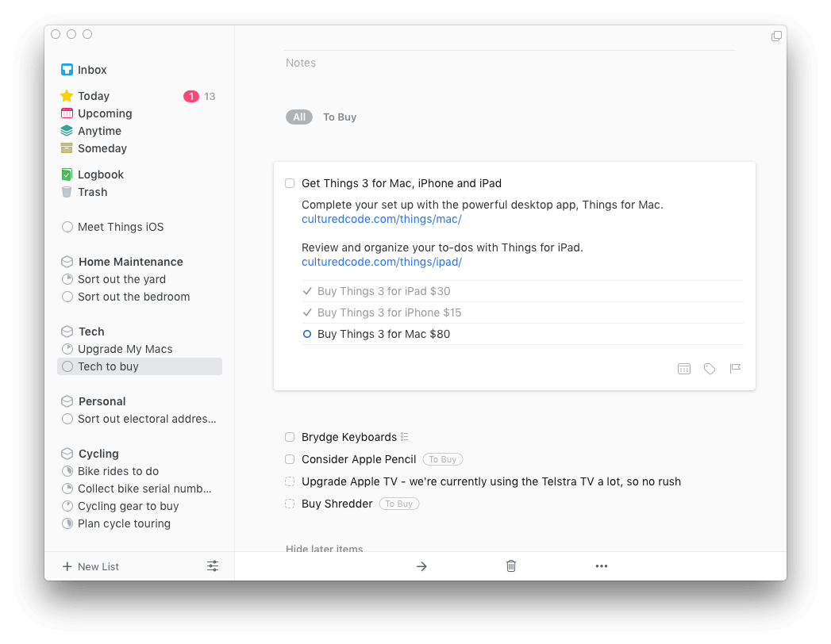Click Hide later items

point(325,549)
